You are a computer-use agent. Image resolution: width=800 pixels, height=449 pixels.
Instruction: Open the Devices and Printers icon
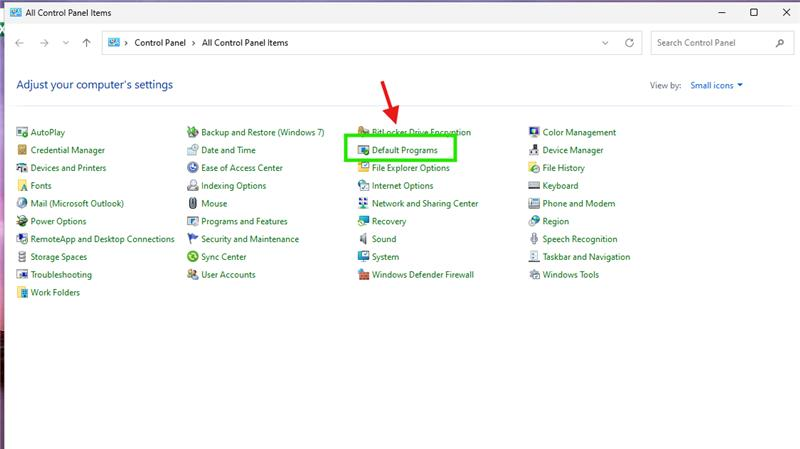[x=22, y=168]
